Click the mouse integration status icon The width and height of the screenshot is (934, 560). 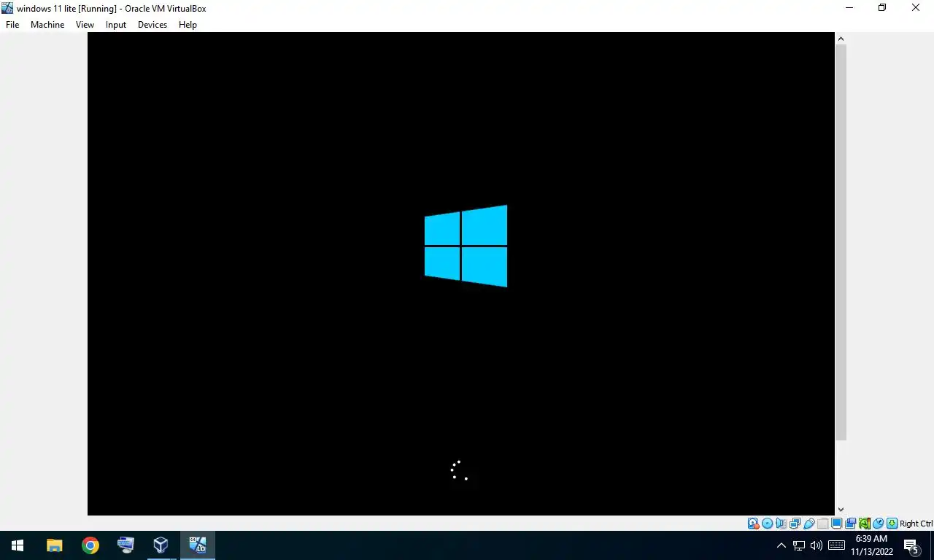point(879,524)
